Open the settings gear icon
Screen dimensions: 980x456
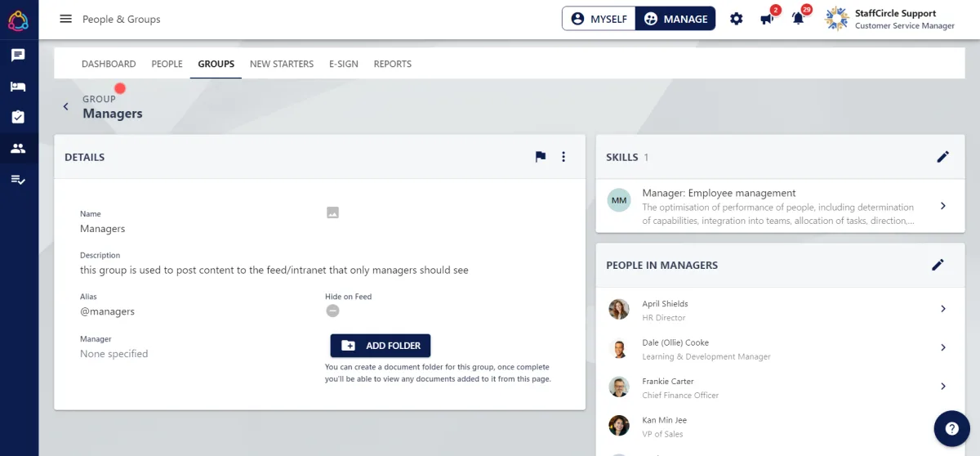(x=737, y=19)
